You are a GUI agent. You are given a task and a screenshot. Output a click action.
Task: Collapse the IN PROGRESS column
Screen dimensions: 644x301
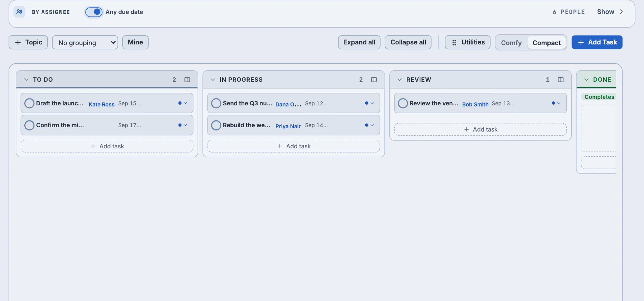pyautogui.click(x=213, y=80)
